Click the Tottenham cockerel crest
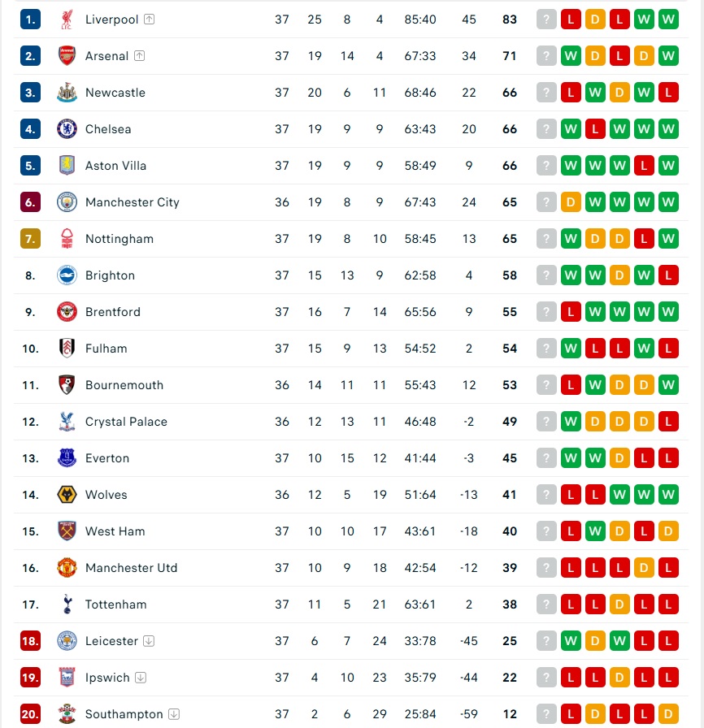This screenshot has height=728, width=704. [67, 604]
